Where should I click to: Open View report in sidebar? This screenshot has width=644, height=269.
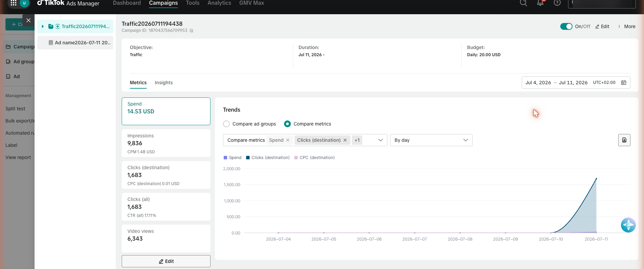pos(18,157)
